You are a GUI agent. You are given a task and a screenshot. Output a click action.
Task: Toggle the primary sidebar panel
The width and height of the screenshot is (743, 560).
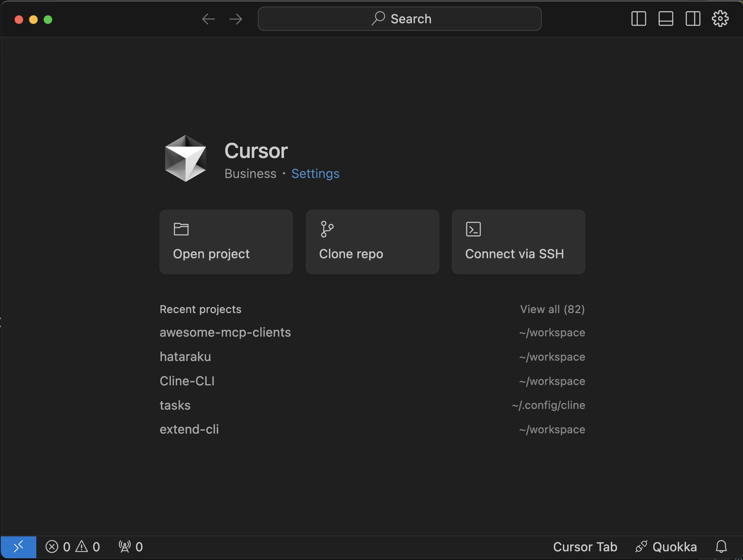639,19
